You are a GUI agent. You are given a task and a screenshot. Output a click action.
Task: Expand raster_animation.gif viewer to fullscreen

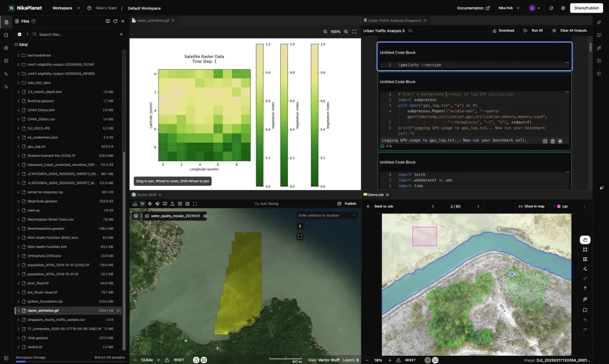tap(354, 32)
